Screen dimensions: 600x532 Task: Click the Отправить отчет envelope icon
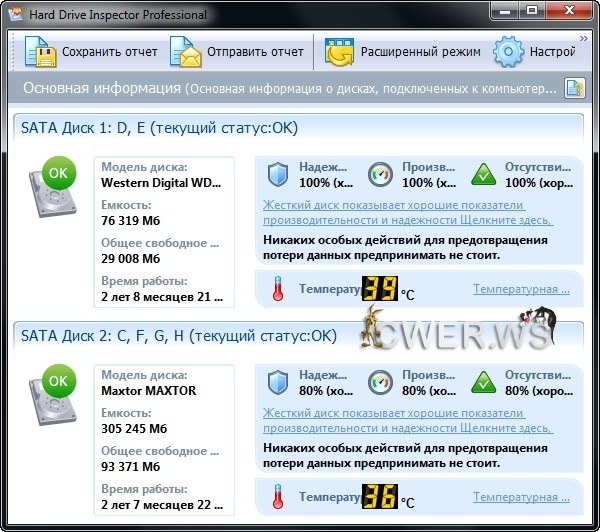186,52
